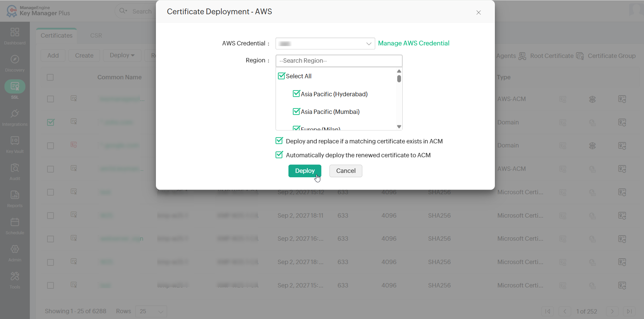
Task: Go to the last page arrow
Action: pyautogui.click(x=629, y=311)
